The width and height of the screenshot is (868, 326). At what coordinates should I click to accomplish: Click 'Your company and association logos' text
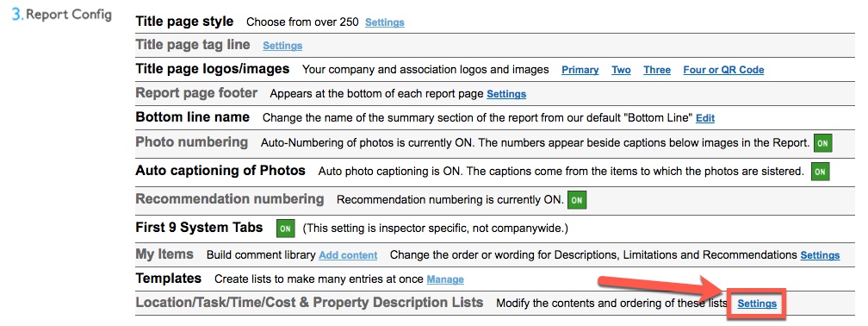425,70
